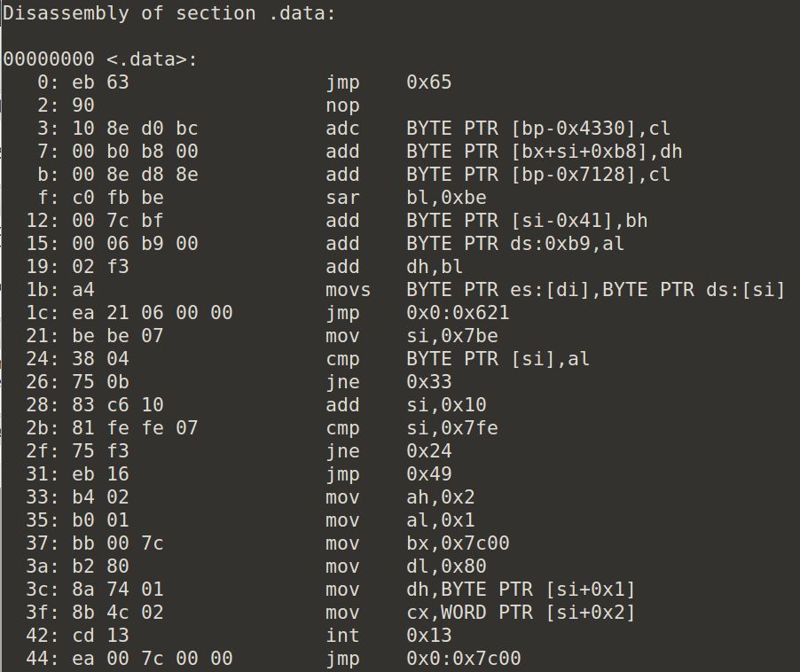Screen dimensions: 800x672
Task: Select the 'ea 21 06 00 00' opcode bytes
Action: tap(152, 313)
